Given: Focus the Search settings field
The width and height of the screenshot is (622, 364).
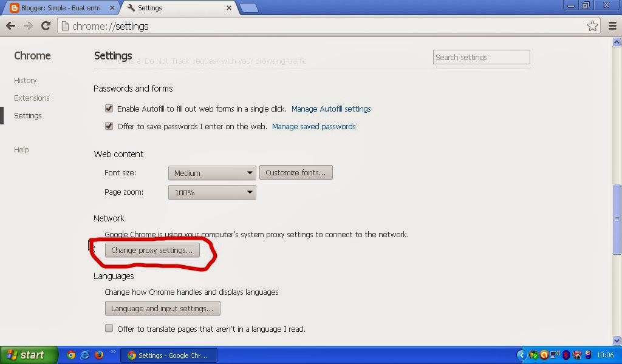Looking at the screenshot, I should 482,57.
